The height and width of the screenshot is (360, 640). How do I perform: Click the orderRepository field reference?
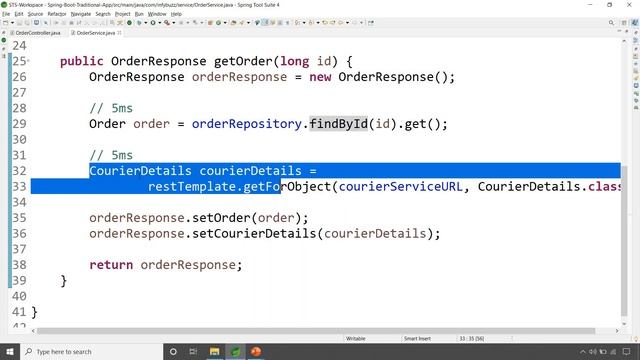tap(247, 124)
